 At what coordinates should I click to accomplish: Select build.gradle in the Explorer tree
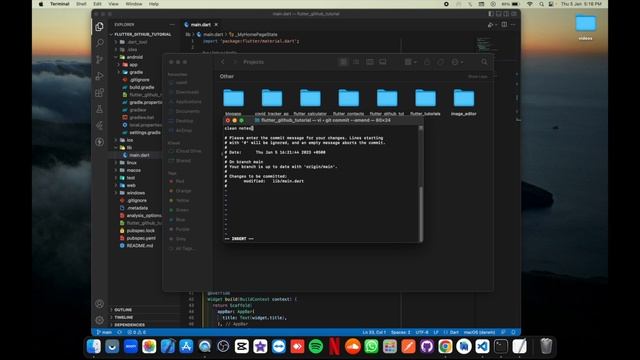[x=142, y=87]
